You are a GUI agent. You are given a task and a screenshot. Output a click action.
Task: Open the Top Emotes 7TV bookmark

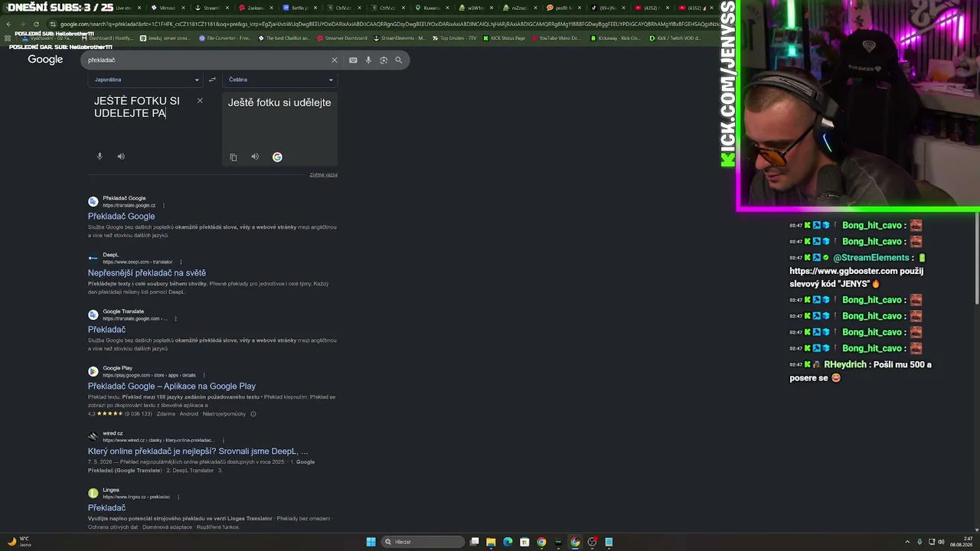(456, 37)
